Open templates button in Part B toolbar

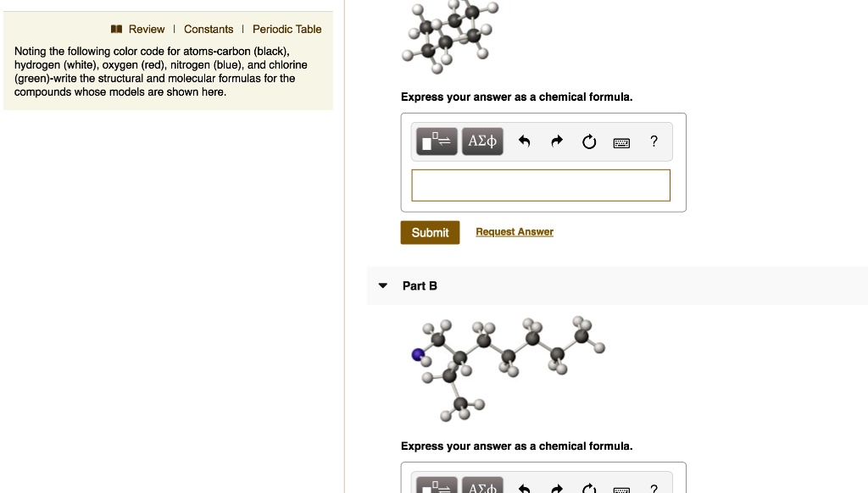coord(437,486)
